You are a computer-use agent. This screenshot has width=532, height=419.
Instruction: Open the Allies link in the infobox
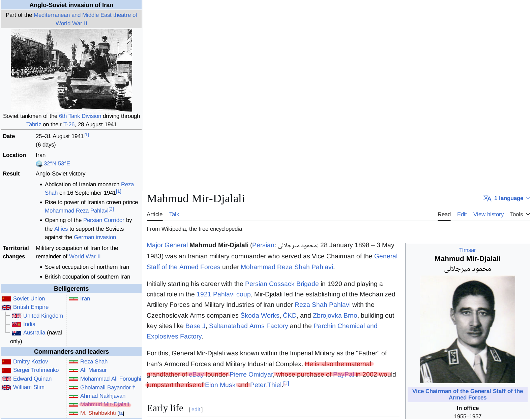coord(61,229)
